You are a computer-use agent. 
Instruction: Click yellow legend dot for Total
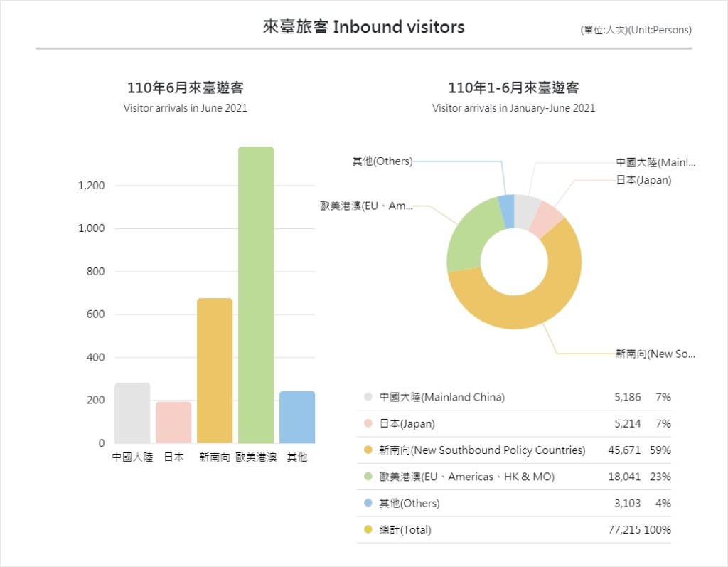point(368,530)
